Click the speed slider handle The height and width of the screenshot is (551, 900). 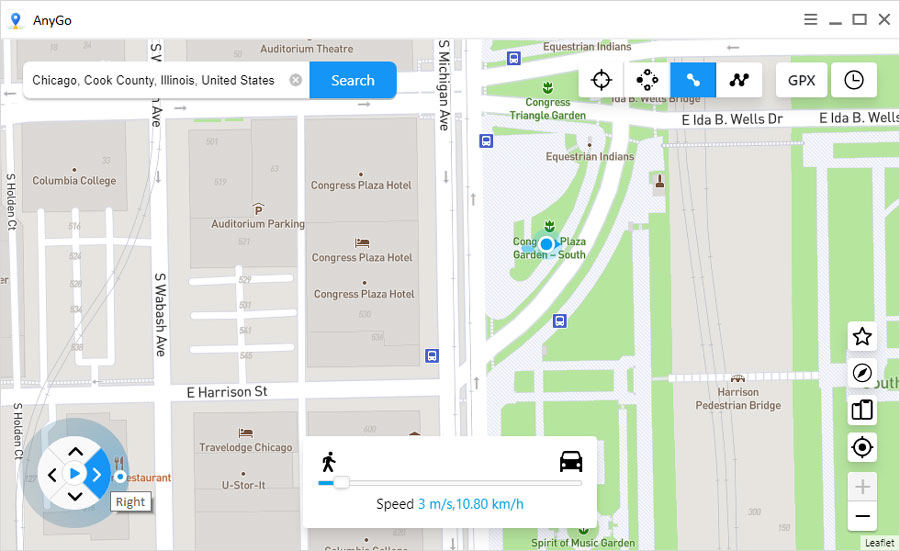point(341,483)
